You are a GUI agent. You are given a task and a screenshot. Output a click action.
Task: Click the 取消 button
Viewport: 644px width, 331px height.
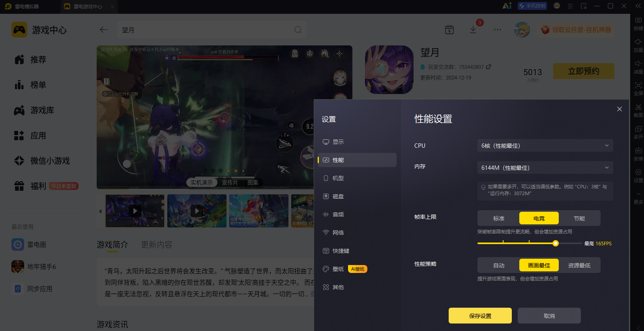coord(549,316)
